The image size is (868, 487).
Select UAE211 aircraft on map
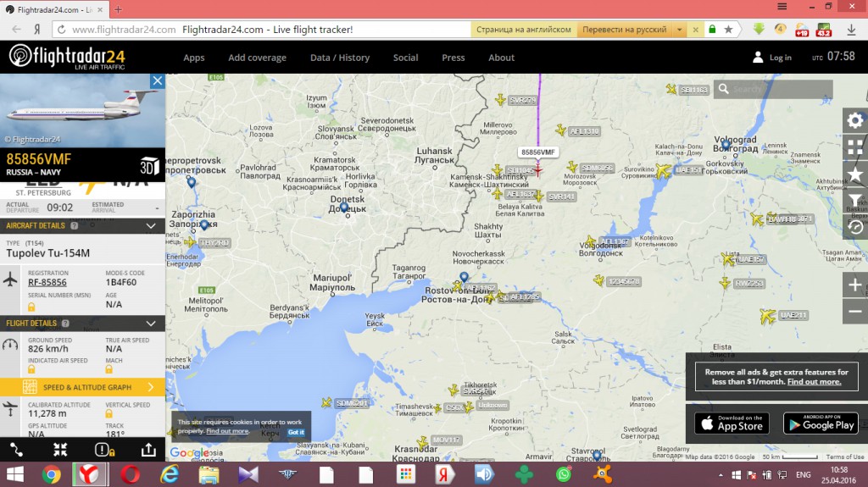(x=768, y=317)
